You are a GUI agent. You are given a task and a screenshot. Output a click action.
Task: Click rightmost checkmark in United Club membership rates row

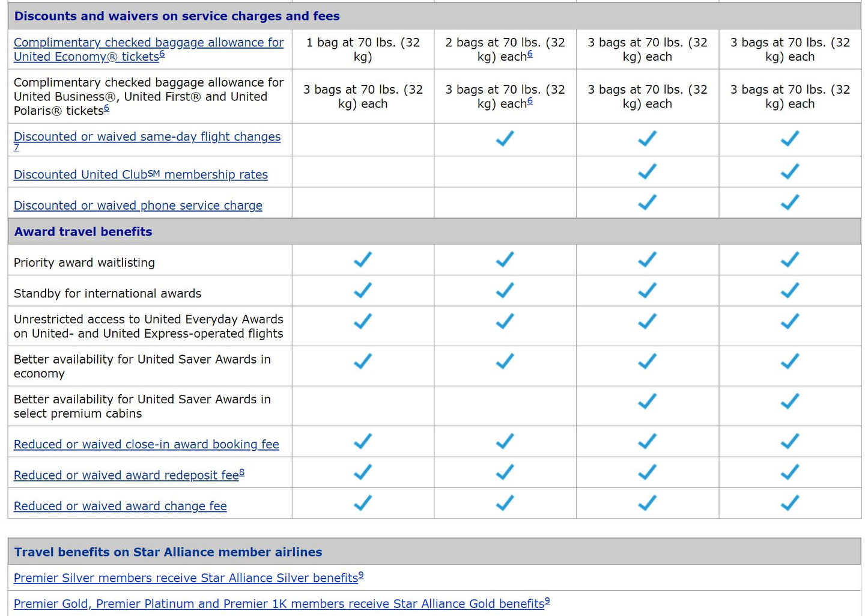click(790, 172)
